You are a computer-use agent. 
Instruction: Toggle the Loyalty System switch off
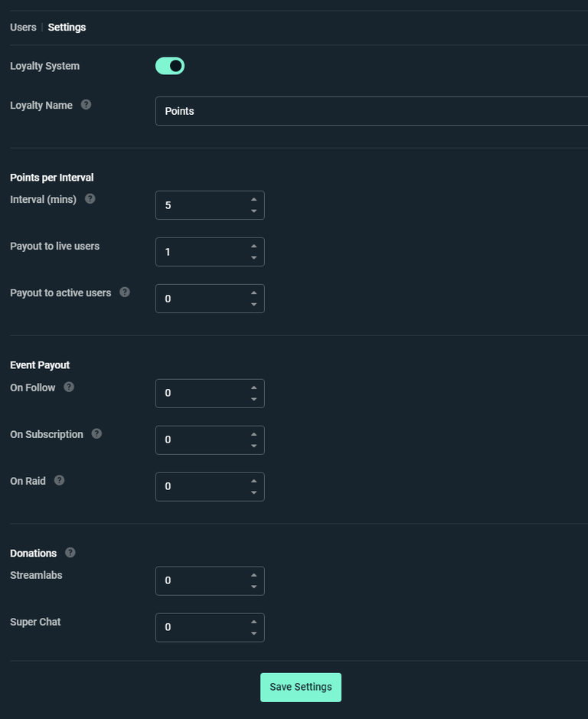tap(170, 66)
